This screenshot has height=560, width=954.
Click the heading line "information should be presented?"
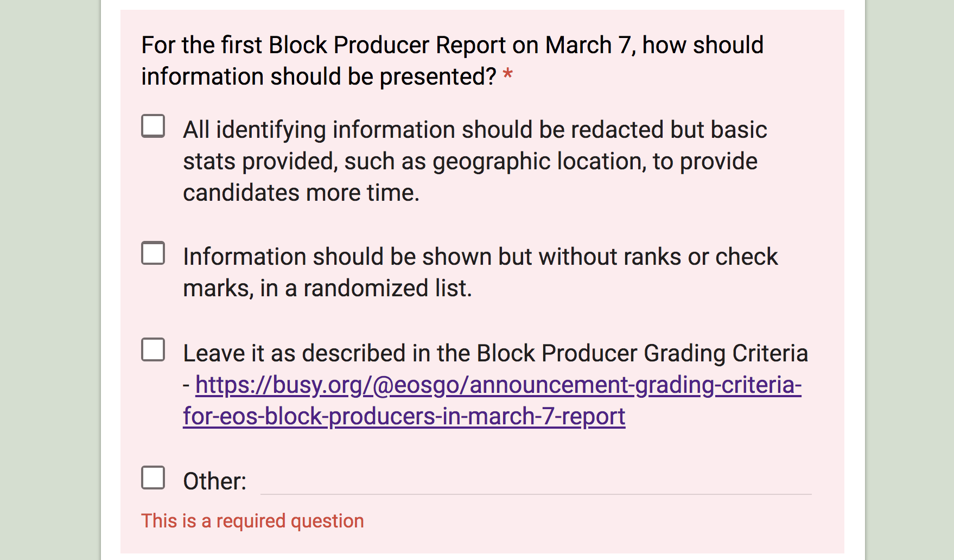coord(319,77)
